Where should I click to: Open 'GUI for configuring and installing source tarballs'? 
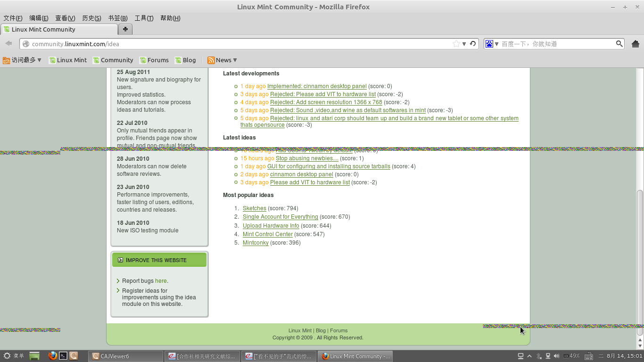329,166
